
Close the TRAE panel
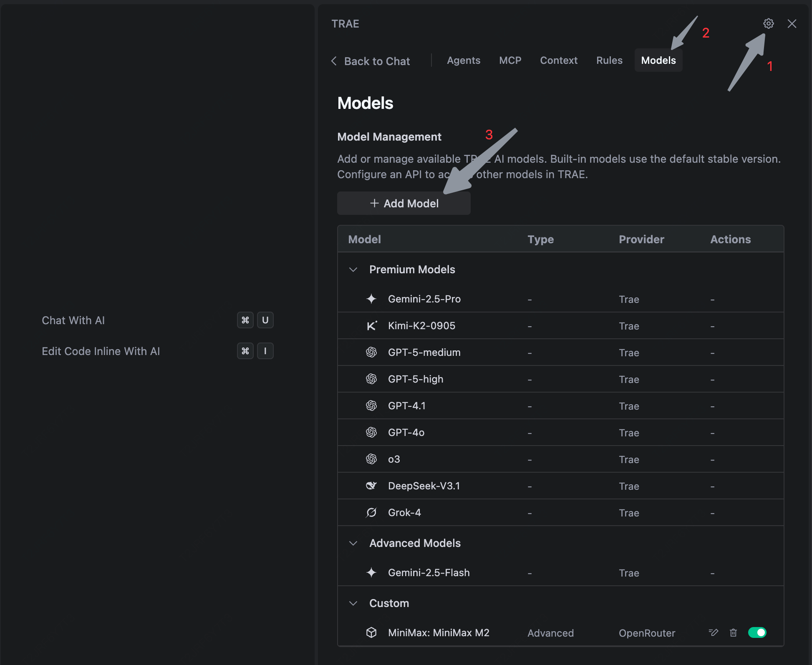click(x=792, y=23)
